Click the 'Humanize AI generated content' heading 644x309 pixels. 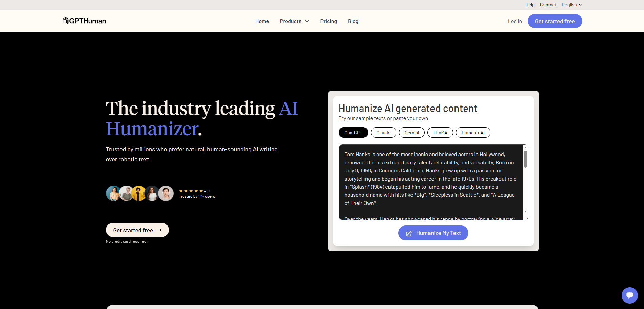pyautogui.click(x=408, y=108)
